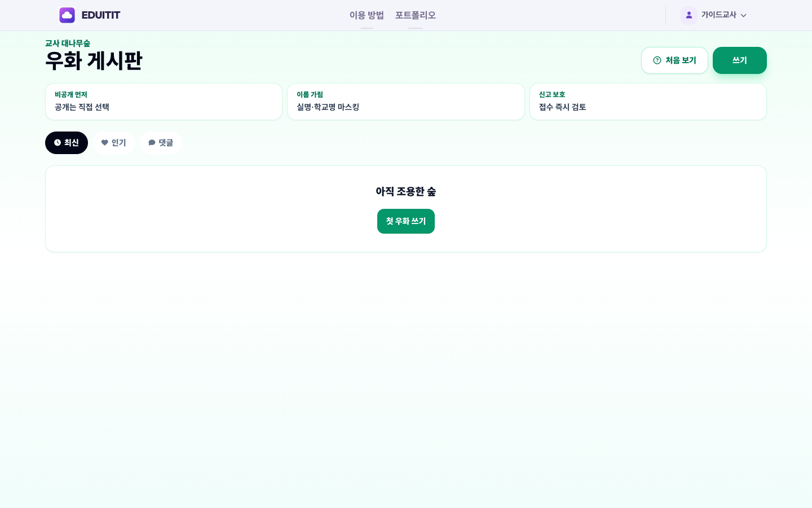Viewport: 812px width, 508px height.
Task: Click the question mark help icon
Action: pyautogui.click(x=657, y=60)
